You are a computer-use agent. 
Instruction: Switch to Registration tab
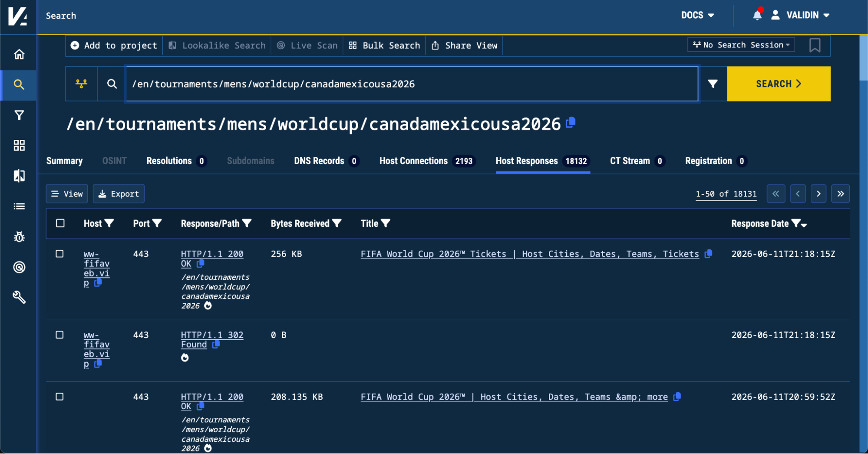(716, 161)
